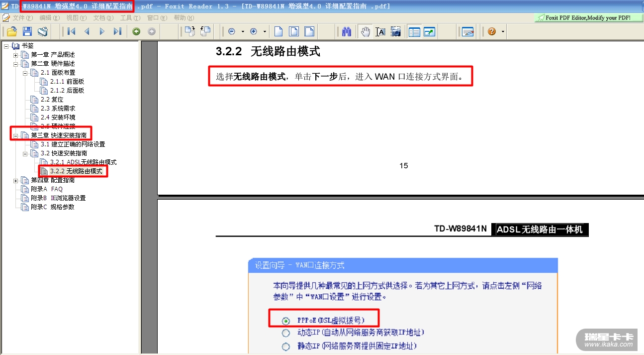Viewport: 644px width, 355px height.
Task: Select 动态IP radio option
Action: (286, 333)
